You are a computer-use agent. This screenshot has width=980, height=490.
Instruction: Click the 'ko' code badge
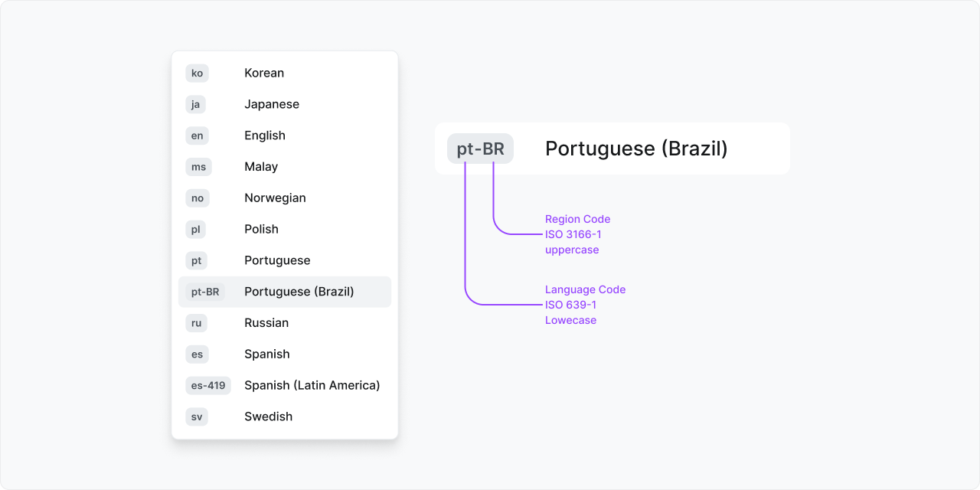pos(197,73)
